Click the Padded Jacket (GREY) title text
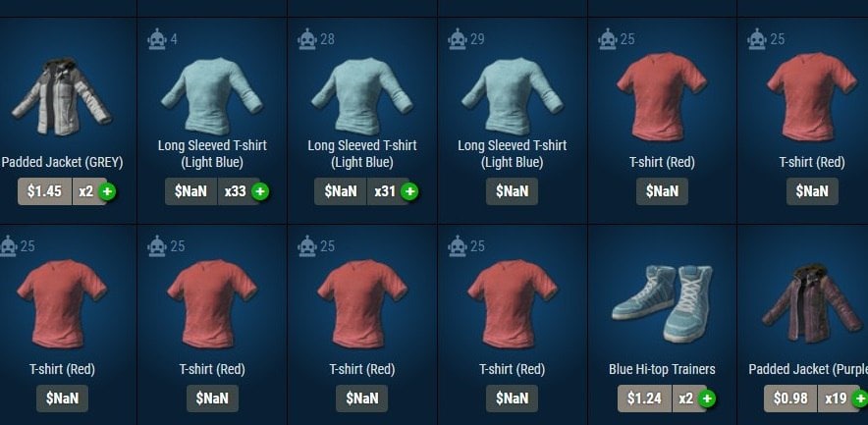Image resolution: width=868 pixels, height=425 pixels. point(62,162)
